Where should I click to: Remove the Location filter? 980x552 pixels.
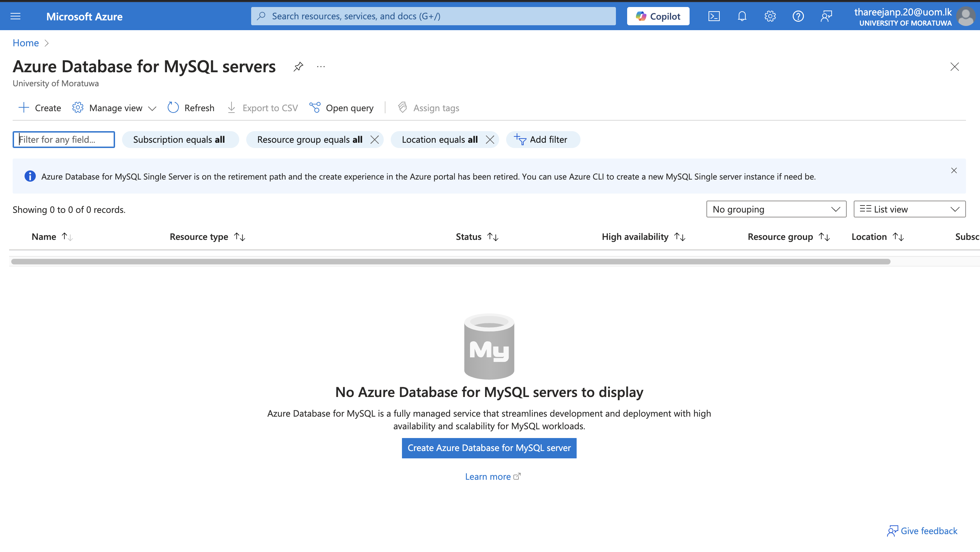pyautogui.click(x=490, y=140)
